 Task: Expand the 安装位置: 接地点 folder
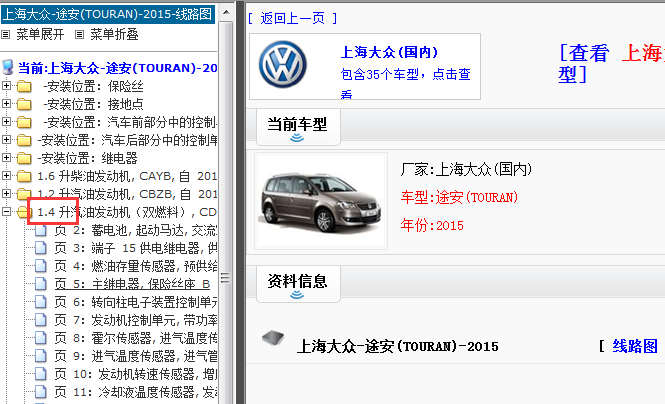[x=6, y=103]
